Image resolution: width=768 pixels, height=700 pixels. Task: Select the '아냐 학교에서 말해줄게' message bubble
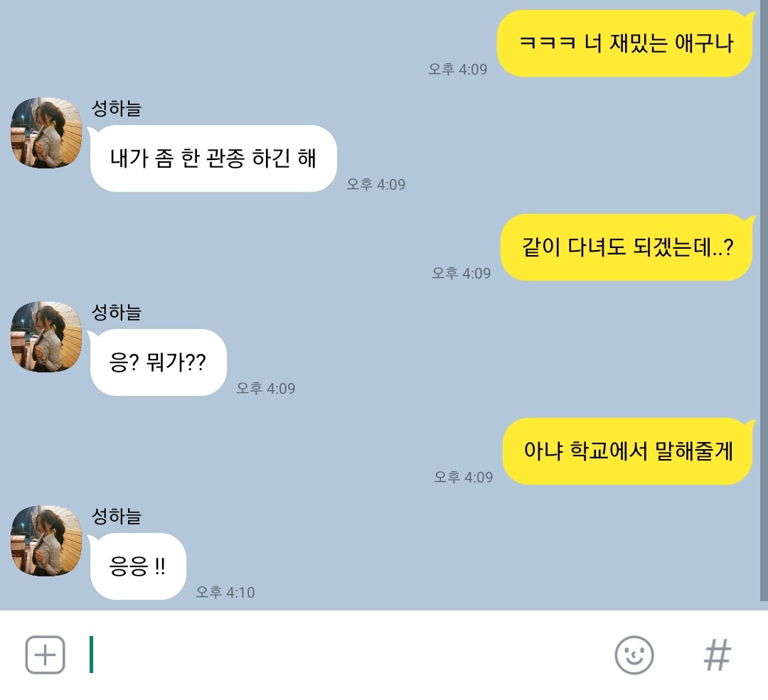(x=628, y=451)
